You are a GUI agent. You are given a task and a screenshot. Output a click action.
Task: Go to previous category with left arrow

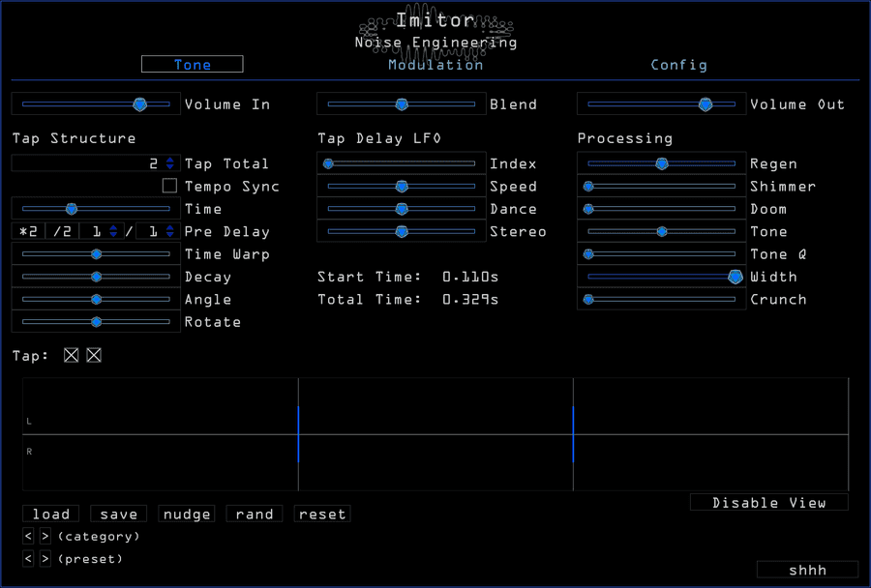[28, 537]
